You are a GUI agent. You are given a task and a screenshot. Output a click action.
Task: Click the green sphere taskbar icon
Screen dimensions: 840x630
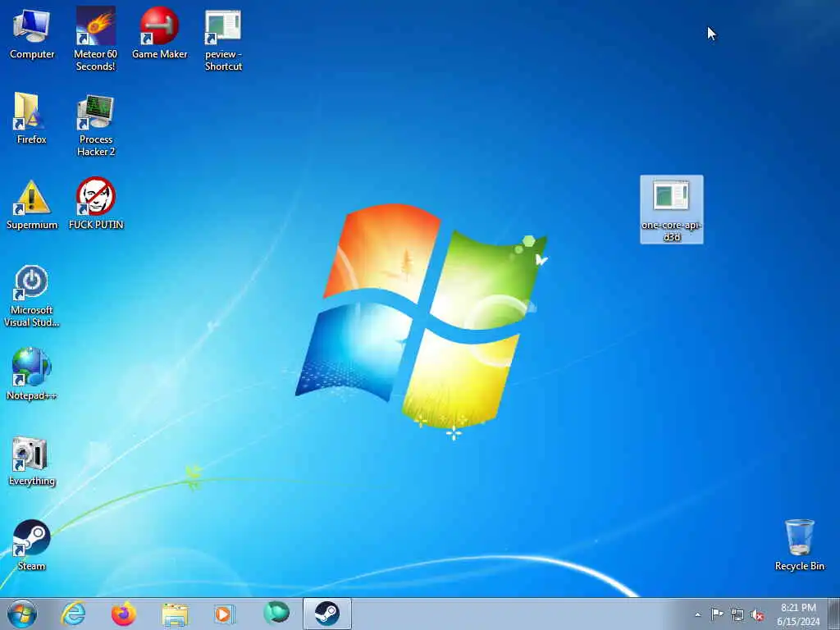pos(276,613)
